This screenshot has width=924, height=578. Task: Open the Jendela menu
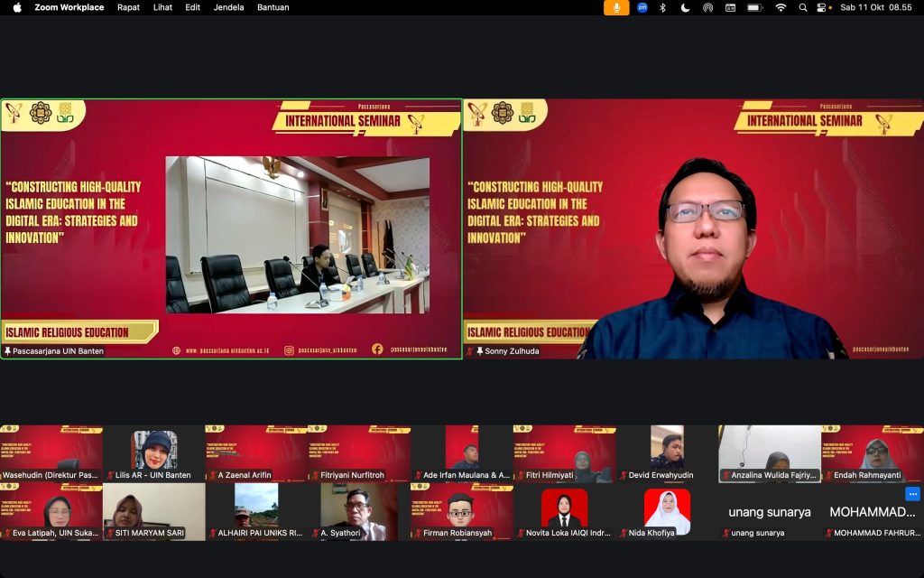point(227,7)
